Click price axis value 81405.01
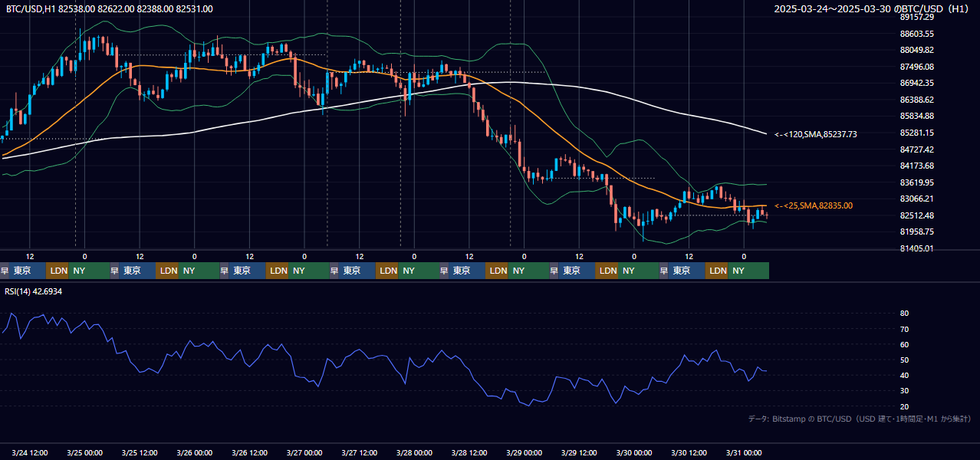Viewport: 980px width, 460px height. click(x=917, y=248)
